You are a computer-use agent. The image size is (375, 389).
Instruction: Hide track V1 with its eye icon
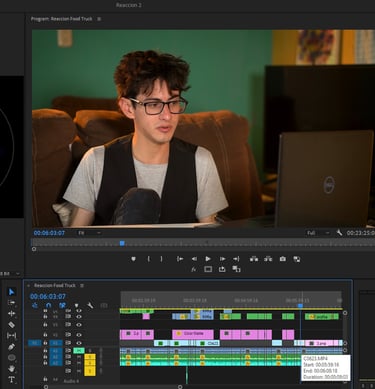tap(79, 343)
